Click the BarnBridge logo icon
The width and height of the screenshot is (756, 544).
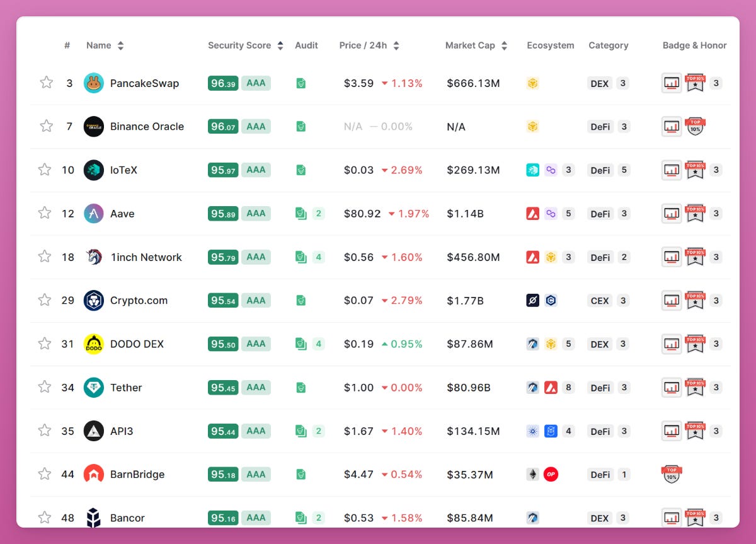coord(94,474)
